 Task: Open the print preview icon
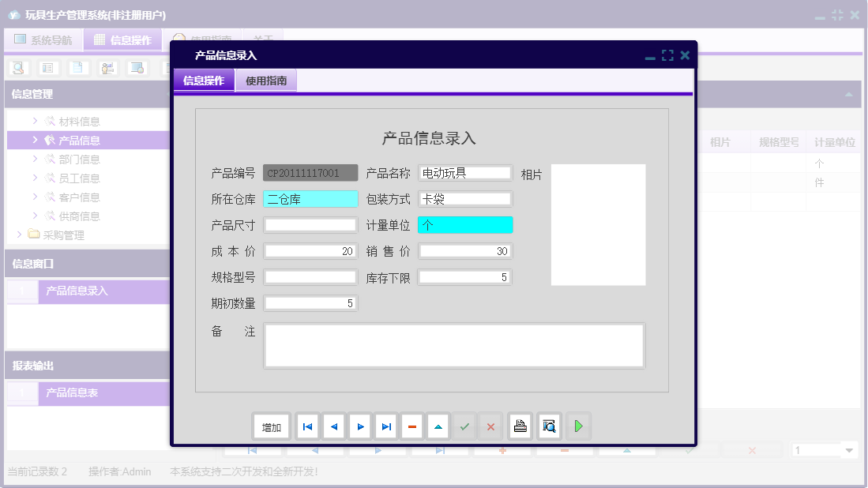(x=549, y=426)
